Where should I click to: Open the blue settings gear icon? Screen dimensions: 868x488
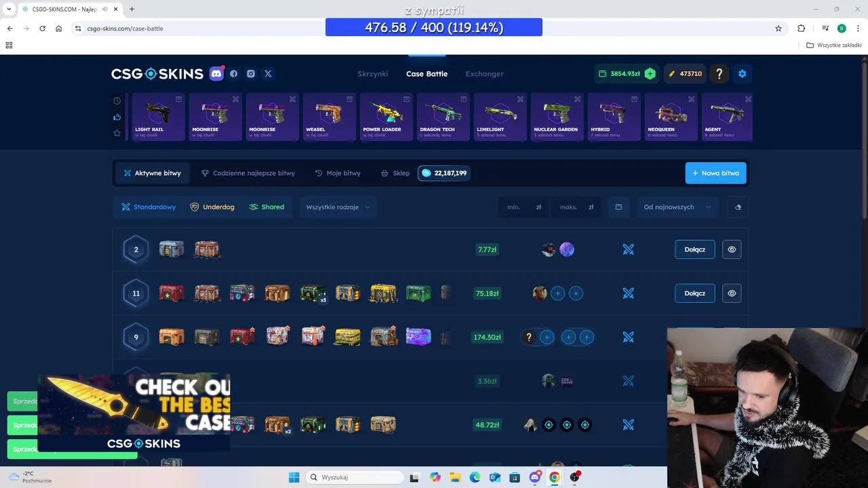pos(742,74)
